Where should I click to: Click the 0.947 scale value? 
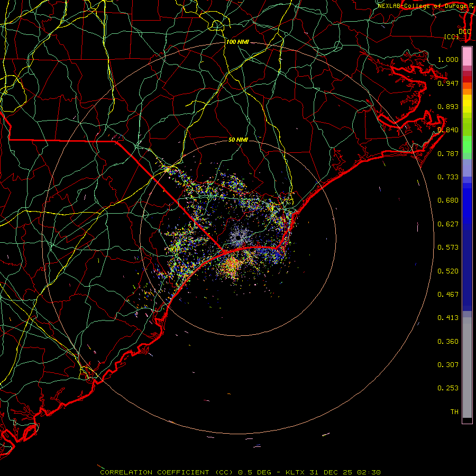coord(448,83)
